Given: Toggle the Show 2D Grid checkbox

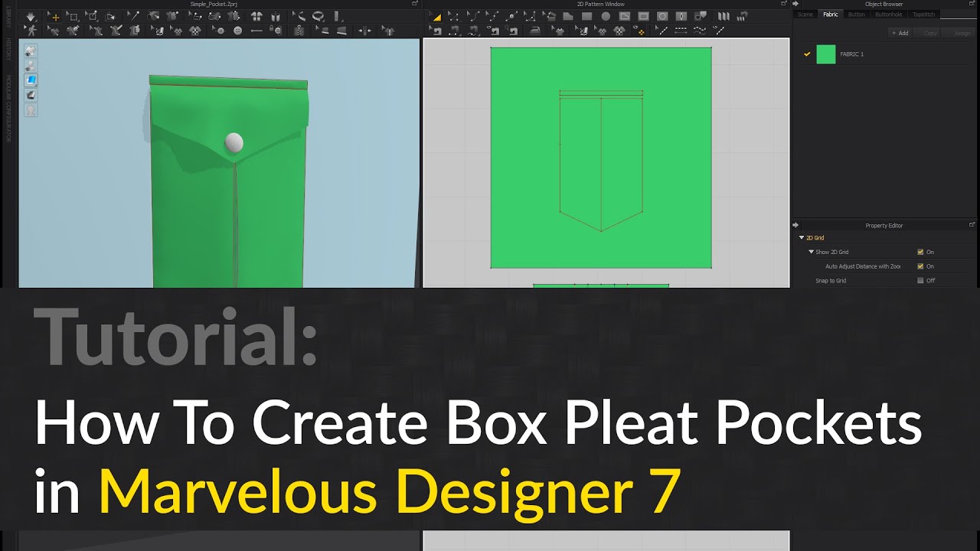Looking at the screenshot, I should (x=920, y=252).
